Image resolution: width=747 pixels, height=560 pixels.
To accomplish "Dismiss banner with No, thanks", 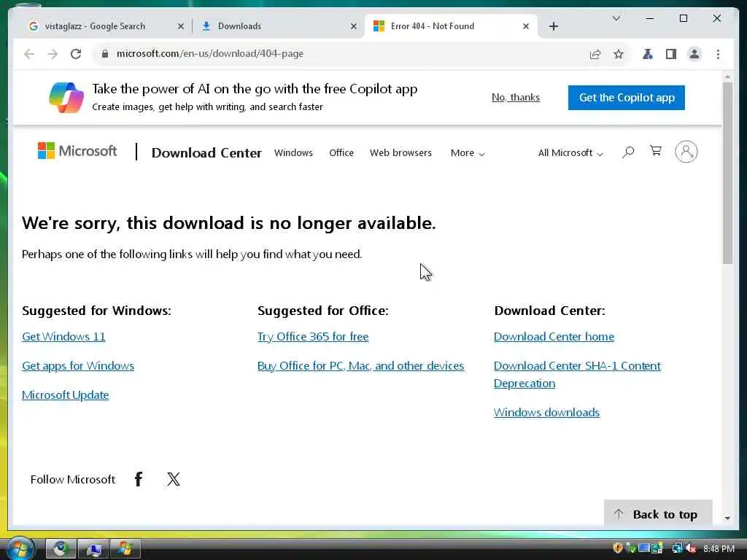I will tap(516, 98).
